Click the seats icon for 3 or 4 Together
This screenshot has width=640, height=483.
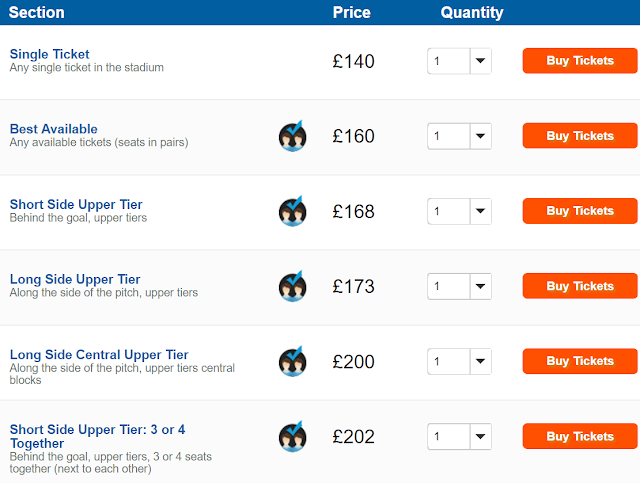pyautogui.click(x=292, y=436)
